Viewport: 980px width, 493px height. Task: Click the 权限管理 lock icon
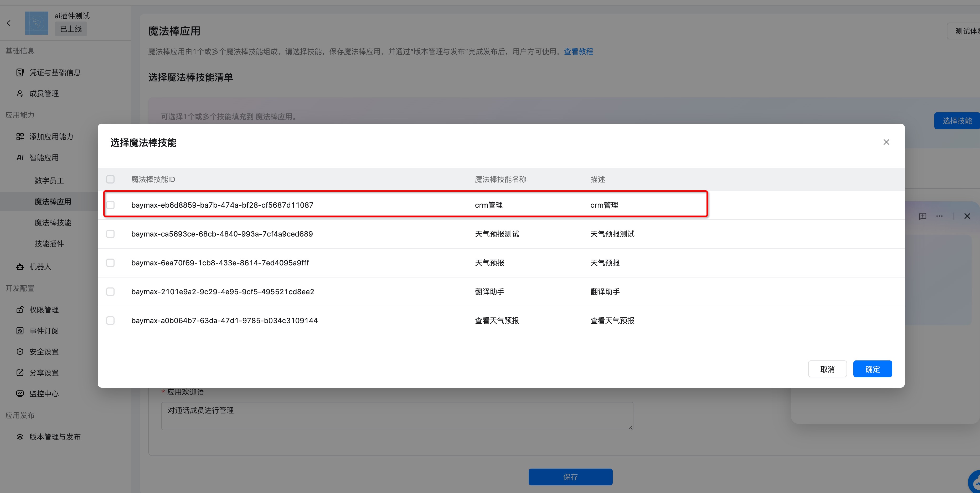coord(20,310)
